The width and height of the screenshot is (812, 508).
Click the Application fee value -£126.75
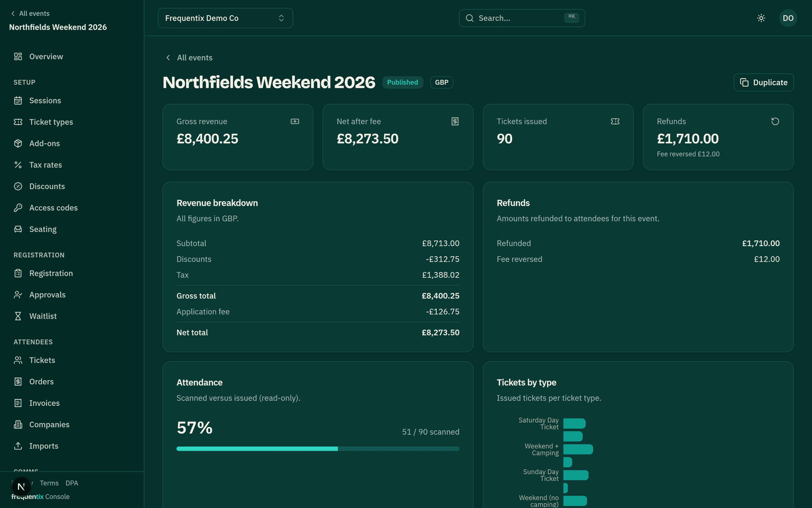442,312
